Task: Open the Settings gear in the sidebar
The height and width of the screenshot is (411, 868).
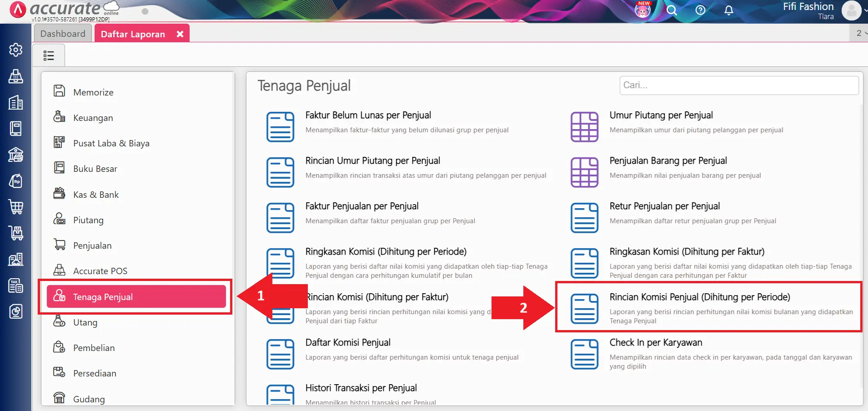Action: pyautogui.click(x=16, y=50)
